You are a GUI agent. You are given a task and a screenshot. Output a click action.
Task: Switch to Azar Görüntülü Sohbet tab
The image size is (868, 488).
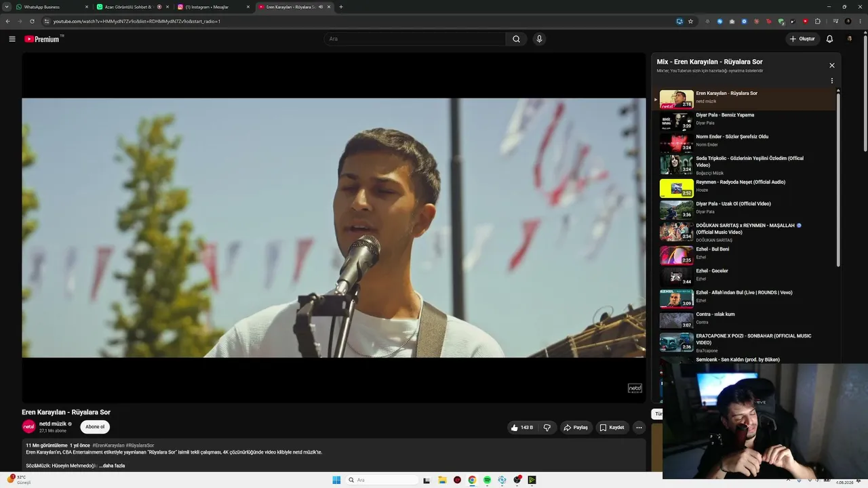click(133, 7)
